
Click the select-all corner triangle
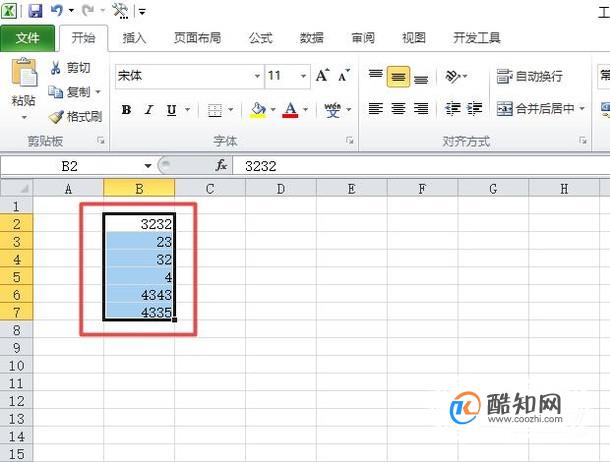coord(17,189)
